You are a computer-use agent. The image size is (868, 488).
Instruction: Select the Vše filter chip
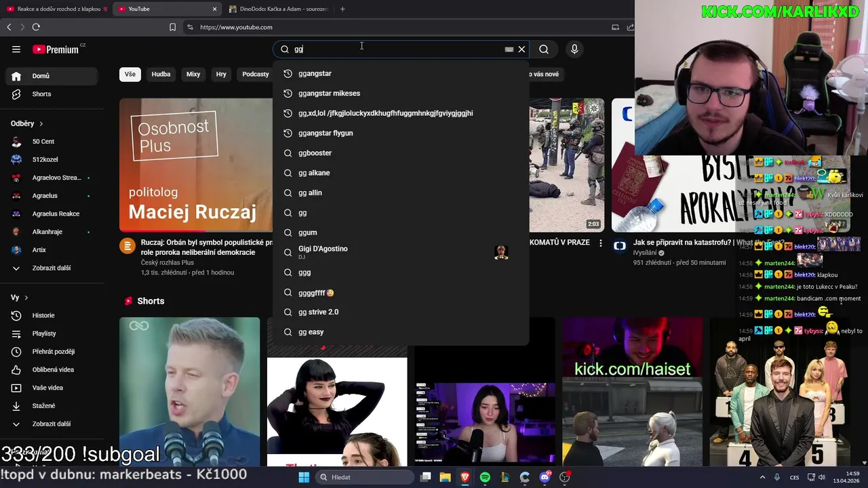(130, 74)
